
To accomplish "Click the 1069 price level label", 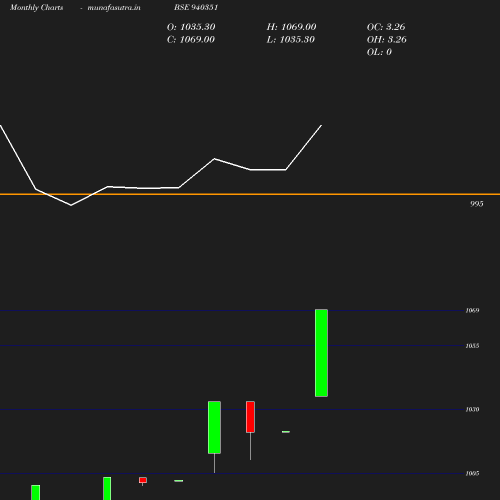I will (x=472, y=311).
